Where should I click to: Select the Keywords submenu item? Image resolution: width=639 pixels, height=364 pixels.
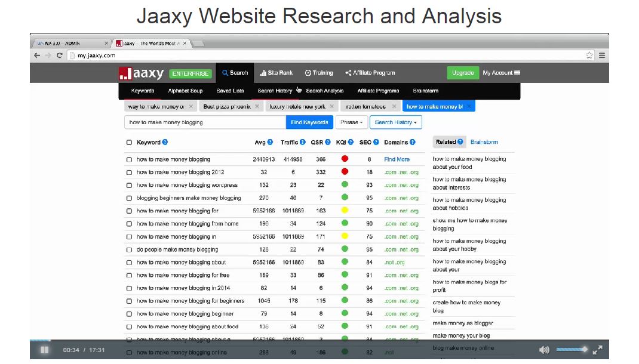click(143, 91)
